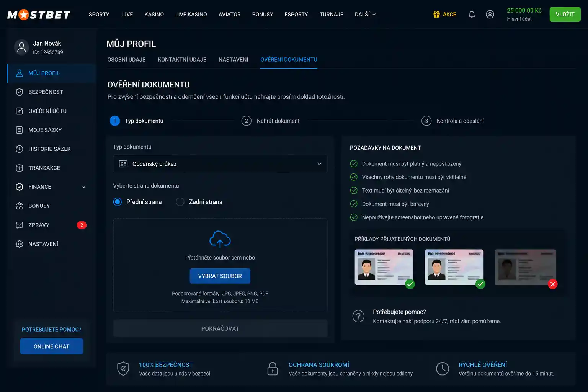Image resolution: width=588 pixels, height=392 pixels.
Task: Open Bonusy in top navigation
Action: pyautogui.click(x=263, y=15)
